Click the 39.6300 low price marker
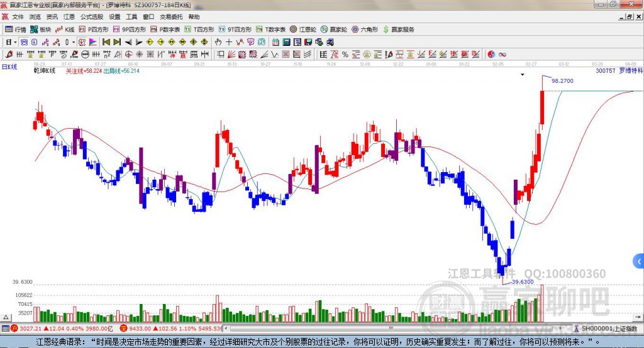This screenshot has height=348, width=644. click(x=523, y=281)
